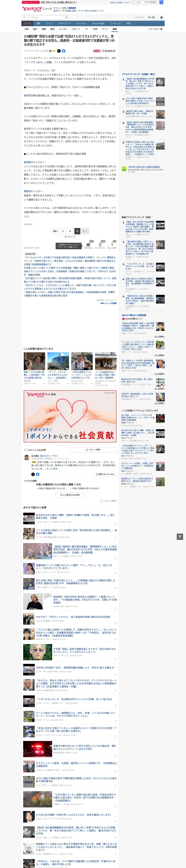Open the 映画プラダを着た悪魔2 recommended thumbnail
This screenshot has height=868, width=186.
click(34, 361)
